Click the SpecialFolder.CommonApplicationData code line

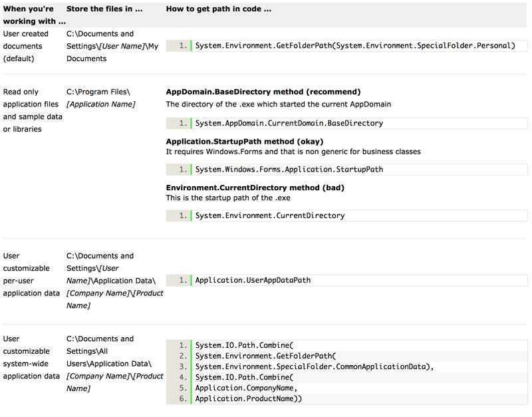[x=314, y=366]
